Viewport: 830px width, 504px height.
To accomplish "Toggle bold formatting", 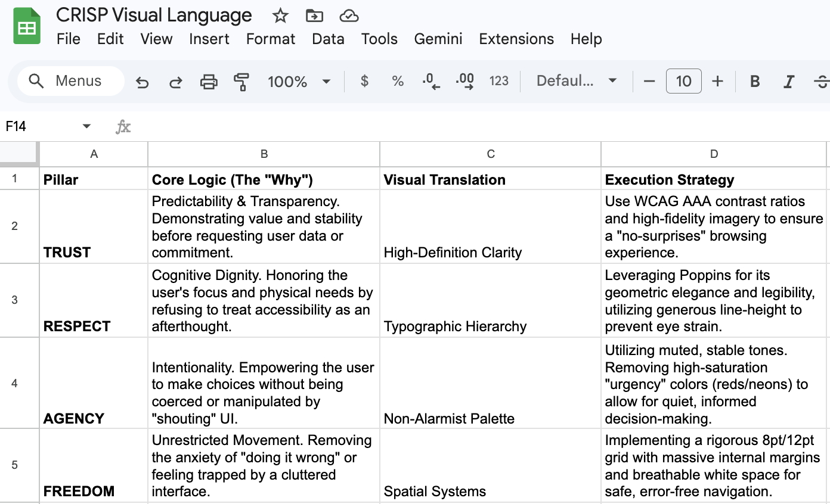I will pos(755,82).
